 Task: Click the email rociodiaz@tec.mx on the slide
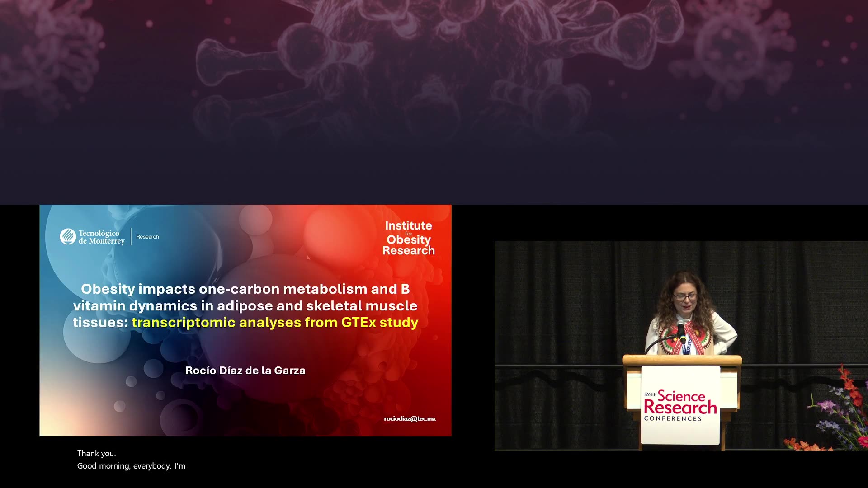point(410,418)
